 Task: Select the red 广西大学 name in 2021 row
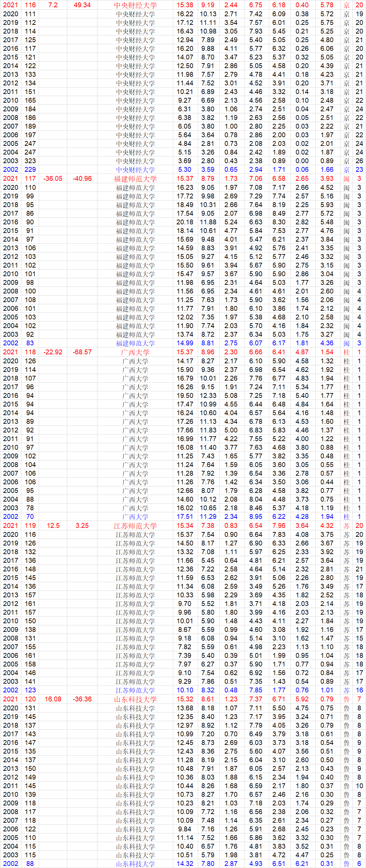[135, 352]
